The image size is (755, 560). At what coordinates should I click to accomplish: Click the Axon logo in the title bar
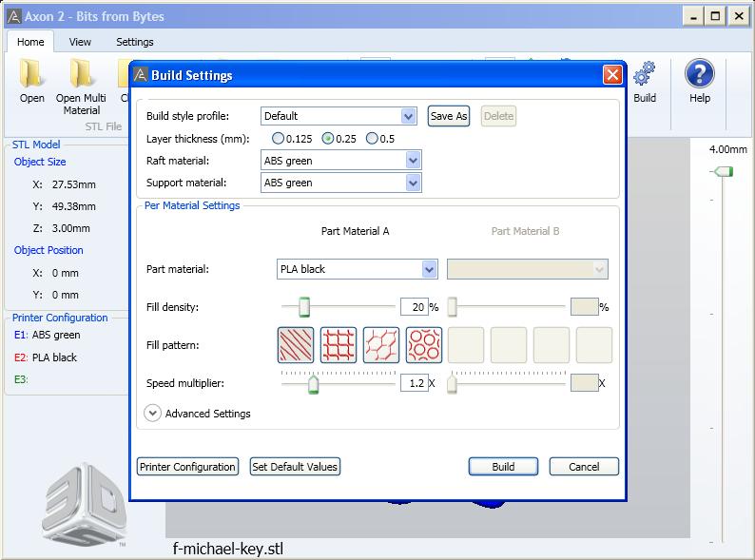click(14, 16)
